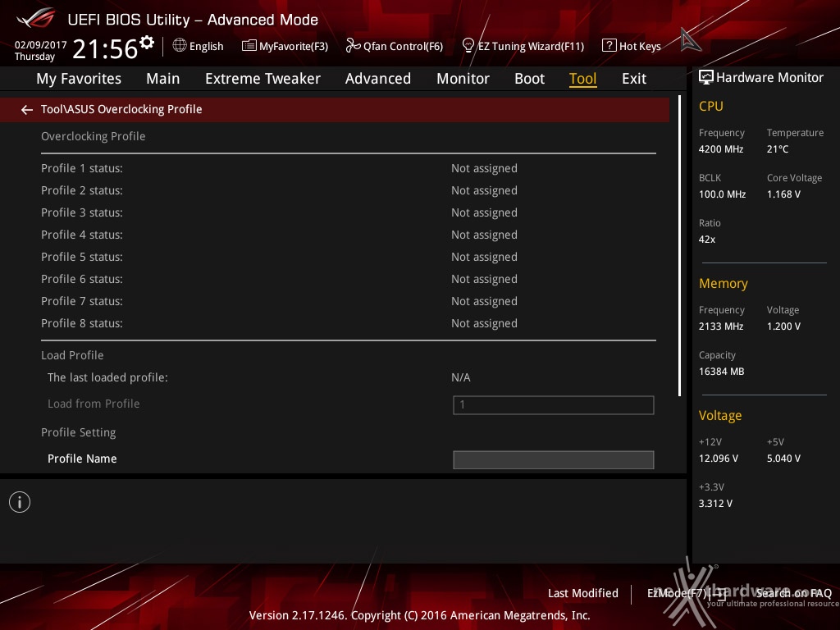Select the Profile 5 status row
Image resolution: width=840 pixels, height=630 pixels.
coord(348,257)
